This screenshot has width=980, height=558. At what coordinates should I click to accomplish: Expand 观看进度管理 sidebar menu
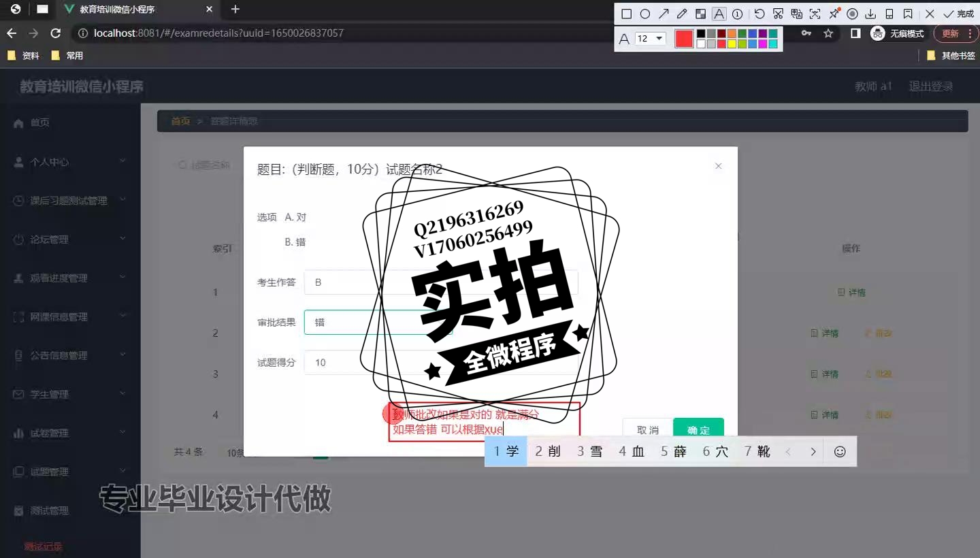click(70, 278)
